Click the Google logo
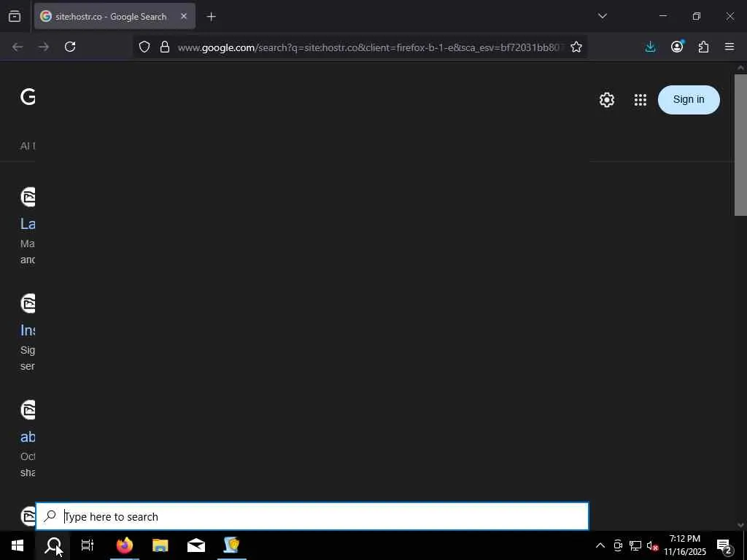This screenshot has width=747, height=560. tap(28, 97)
